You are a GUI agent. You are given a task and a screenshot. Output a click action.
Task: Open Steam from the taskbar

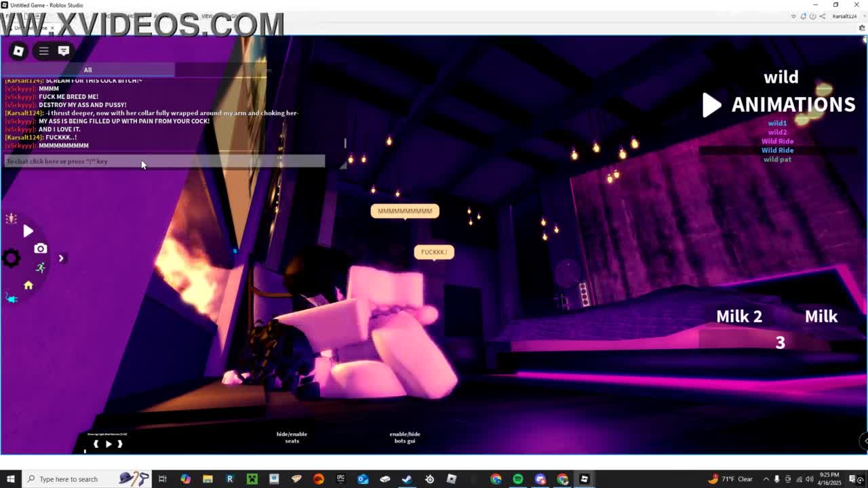pos(407,479)
